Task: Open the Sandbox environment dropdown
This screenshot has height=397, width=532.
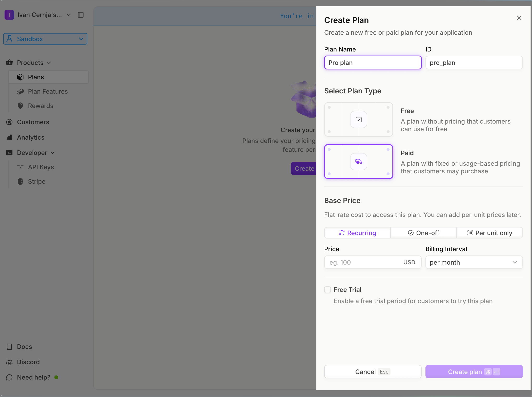Action: point(45,39)
